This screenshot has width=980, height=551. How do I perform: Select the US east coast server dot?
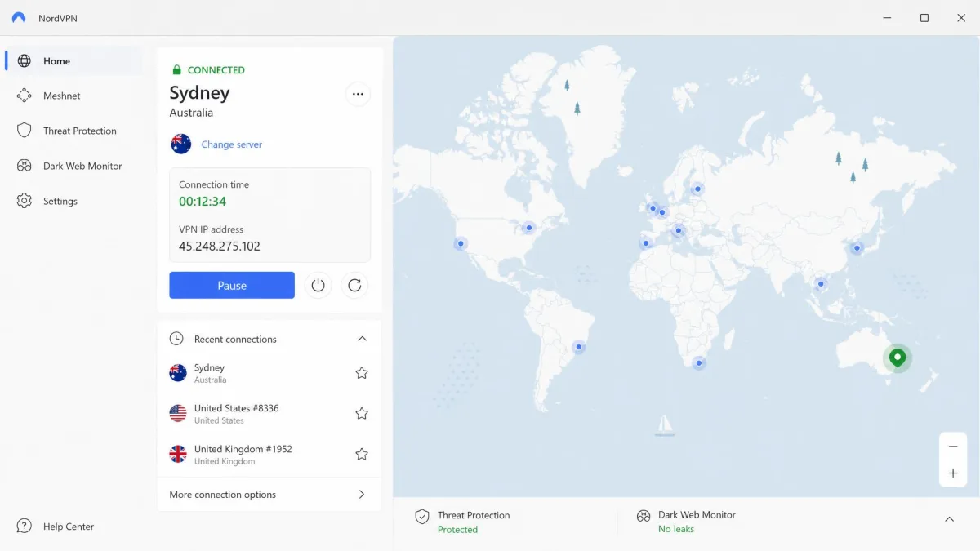click(529, 228)
